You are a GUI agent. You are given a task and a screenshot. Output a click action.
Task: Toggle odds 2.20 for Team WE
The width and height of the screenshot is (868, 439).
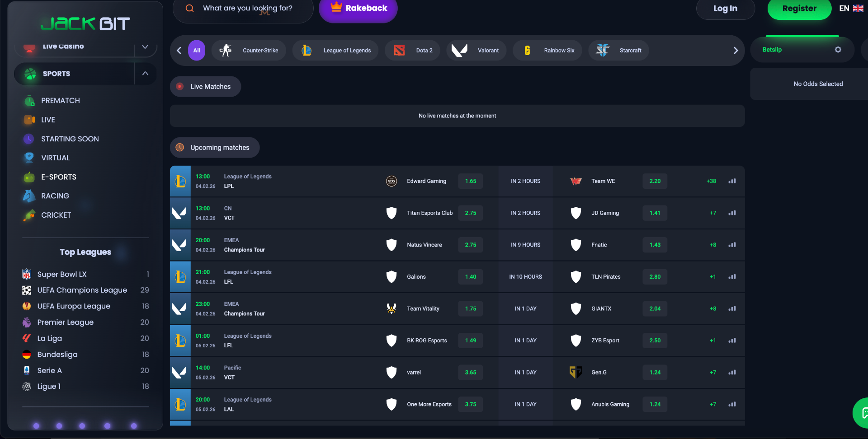tap(655, 181)
